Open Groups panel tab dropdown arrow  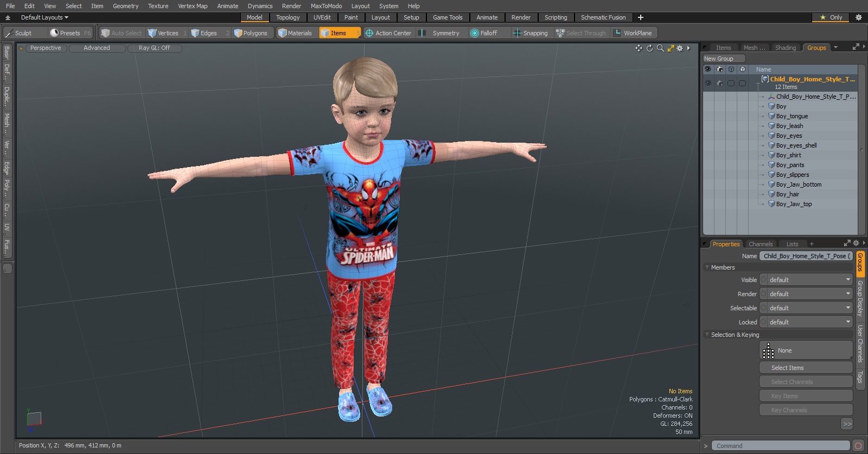pos(835,48)
